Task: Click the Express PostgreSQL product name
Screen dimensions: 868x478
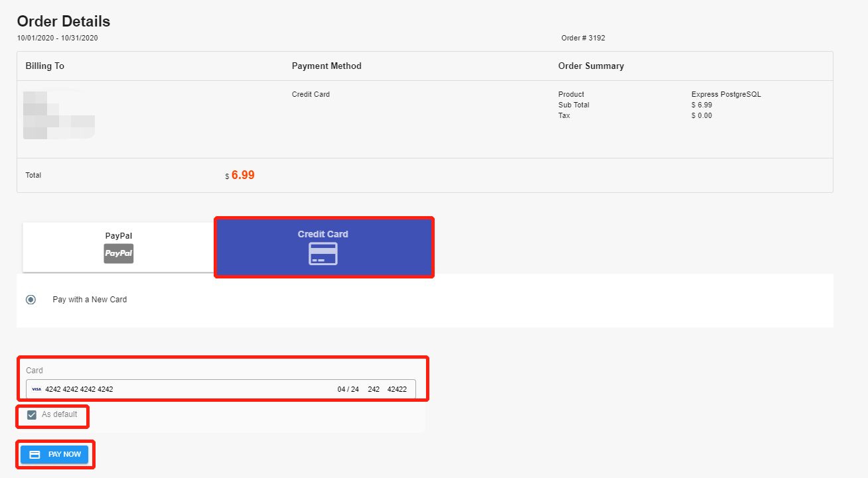Action: (726, 94)
